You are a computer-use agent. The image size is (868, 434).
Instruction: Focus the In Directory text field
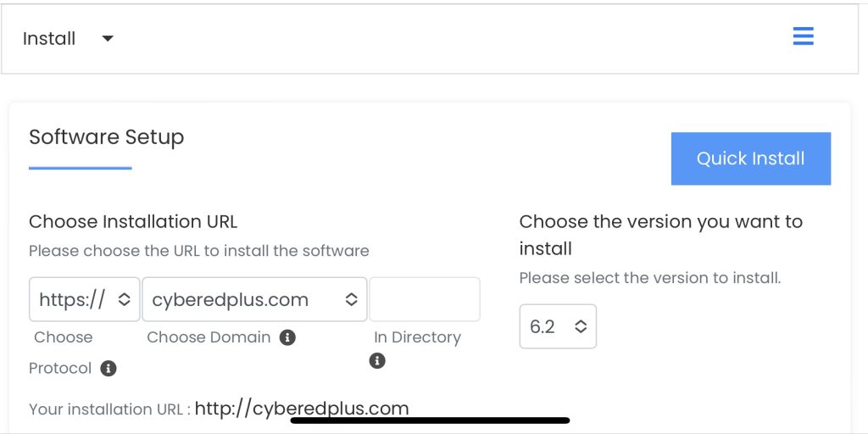(425, 299)
